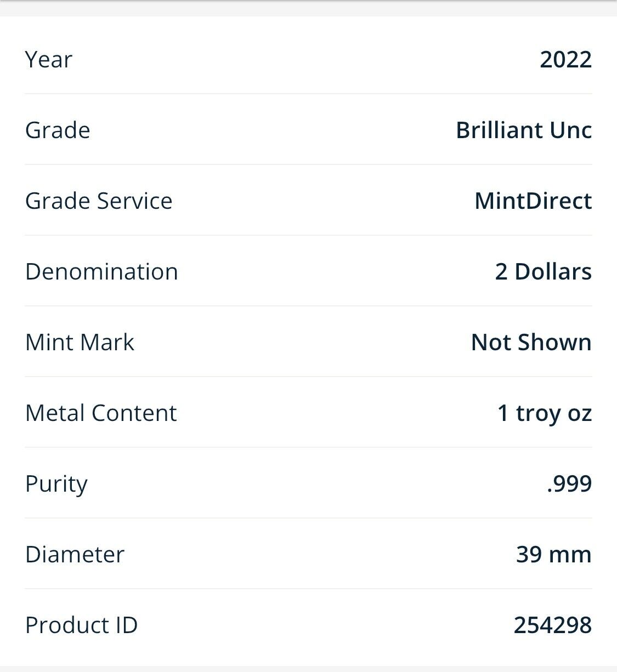Click the Denomination label

click(x=101, y=271)
